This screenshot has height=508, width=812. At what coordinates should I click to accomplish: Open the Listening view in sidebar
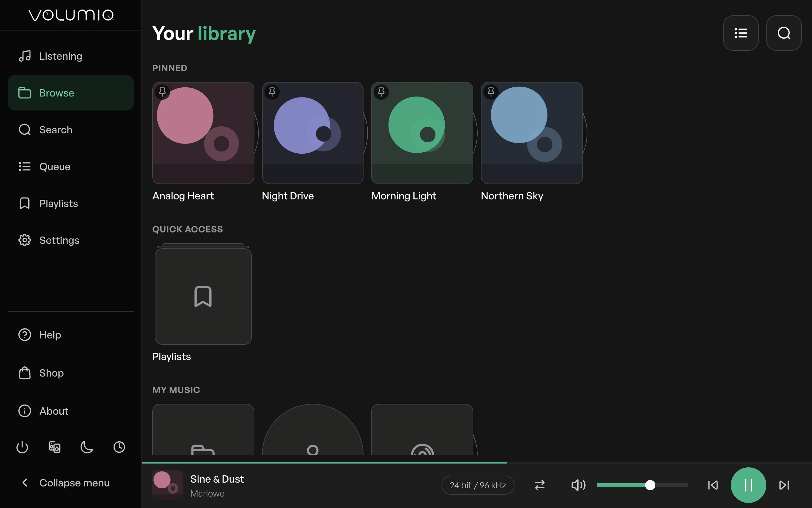70,56
